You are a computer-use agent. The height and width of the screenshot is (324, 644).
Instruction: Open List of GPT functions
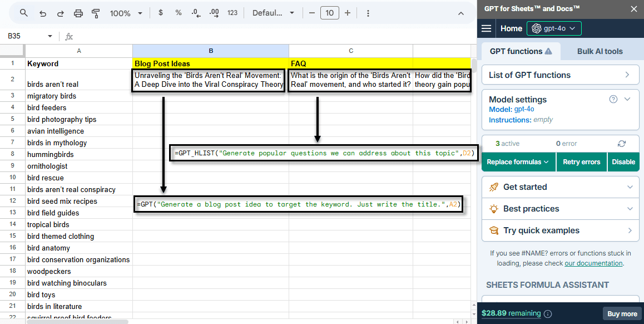click(560, 75)
